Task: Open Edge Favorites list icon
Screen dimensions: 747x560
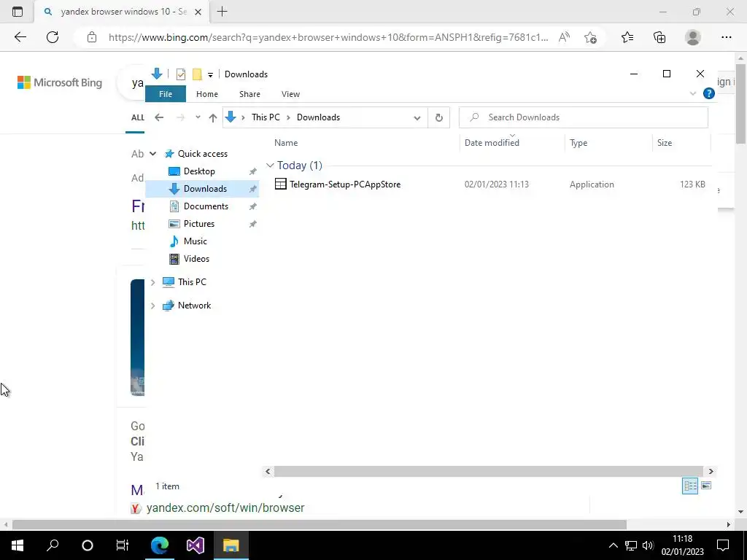Action: click(627, 37)
